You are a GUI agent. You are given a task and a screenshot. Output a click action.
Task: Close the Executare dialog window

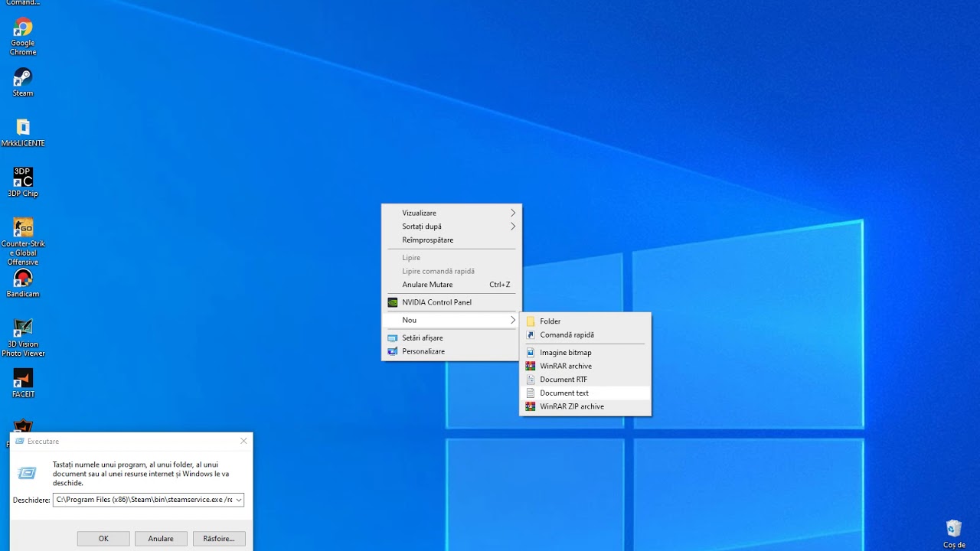pos(243,441)
